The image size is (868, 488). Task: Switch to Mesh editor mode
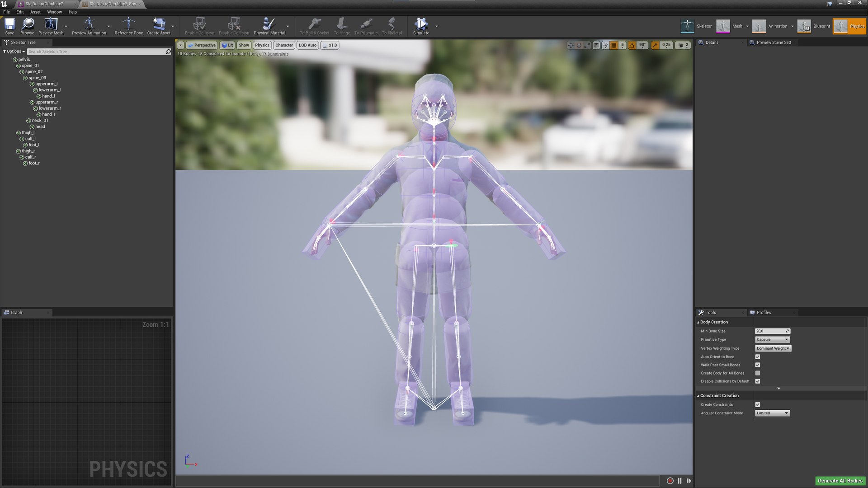point(729,26)
